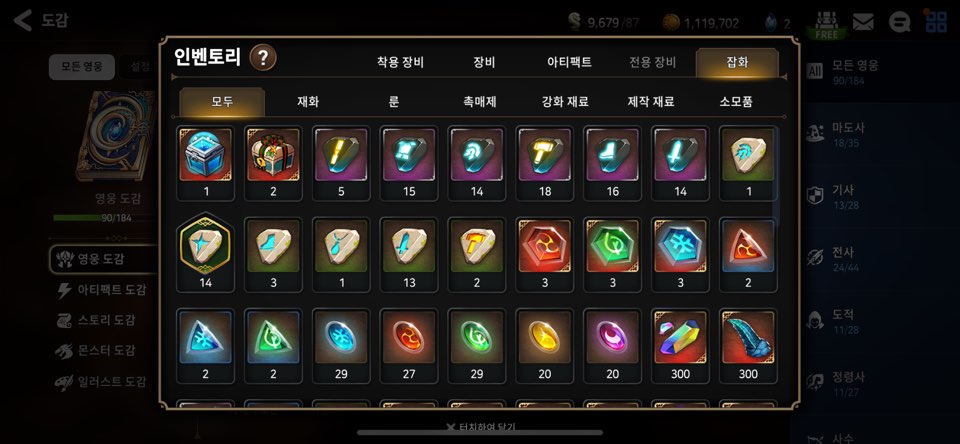This screenshot has width=960, height=444.
Task: Open the inventory help question mark icon
Action: (x=263, y=58)
